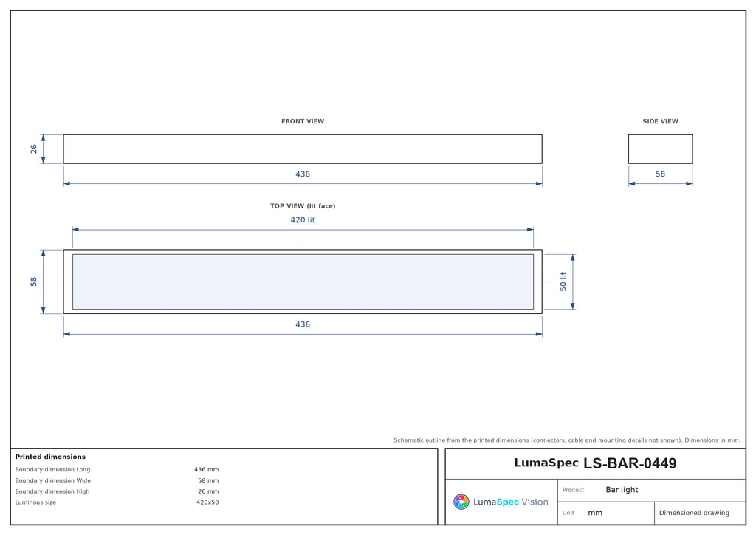The image size is (756, 535).
Task: Click the LumaSpec Vision brand name text
Action: pos(511,502)
